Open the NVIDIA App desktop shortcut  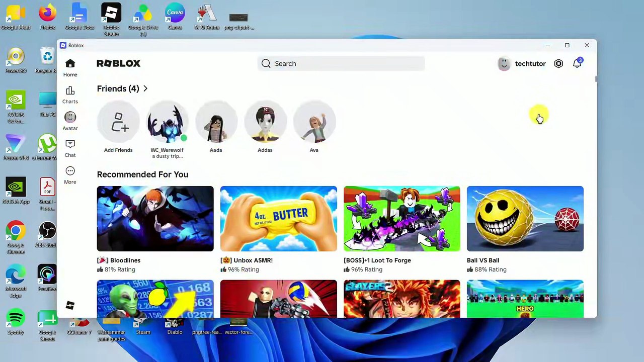16,192
